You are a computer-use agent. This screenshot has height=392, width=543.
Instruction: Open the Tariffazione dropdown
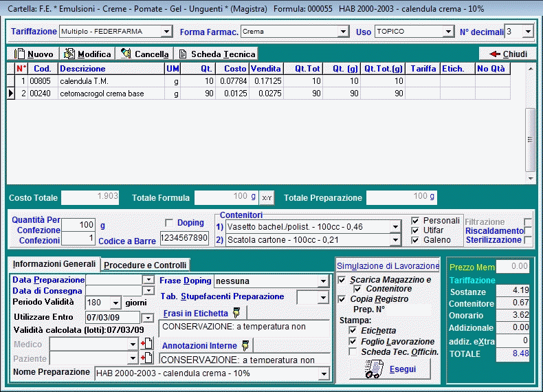[x=166, y=32]
